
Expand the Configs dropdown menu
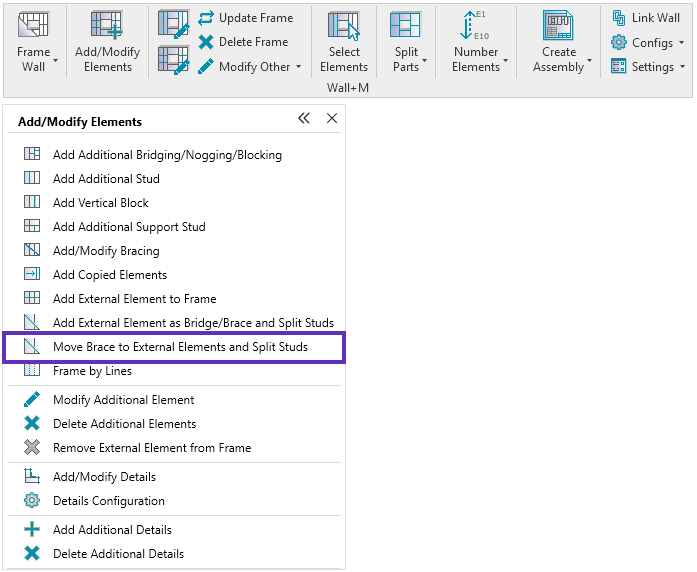pos(682,43)
